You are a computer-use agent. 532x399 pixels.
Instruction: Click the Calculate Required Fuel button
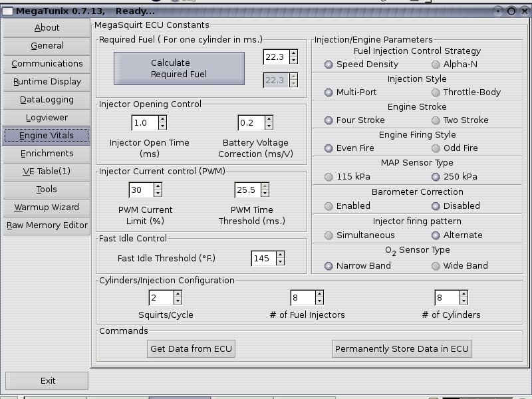click(179, 68)
